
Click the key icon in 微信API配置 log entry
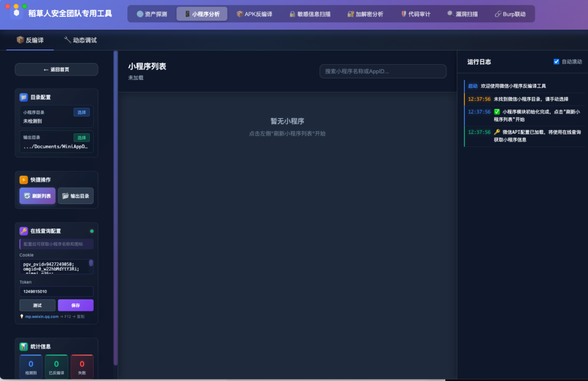pyautogui.click(x=497, y=132)
